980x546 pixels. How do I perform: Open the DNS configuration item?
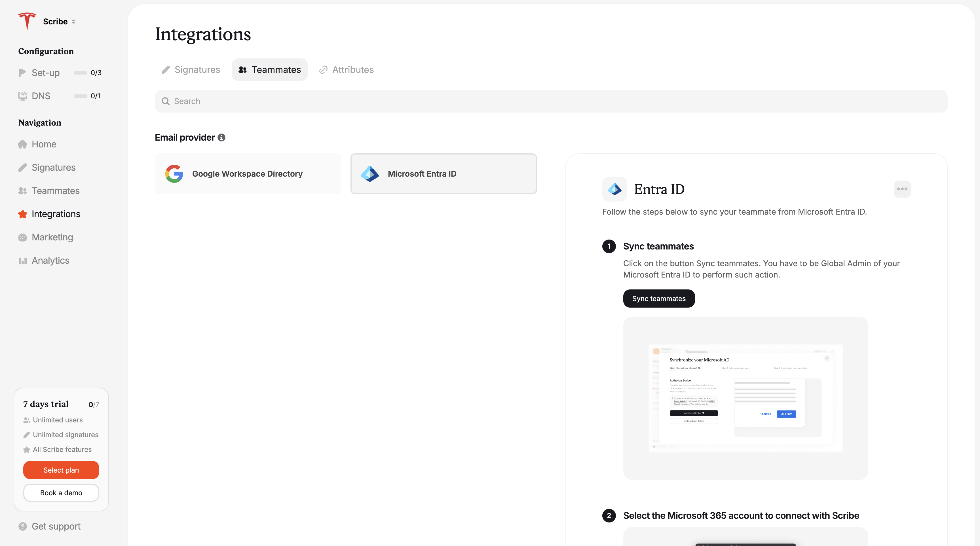click(x=41, y=96)
